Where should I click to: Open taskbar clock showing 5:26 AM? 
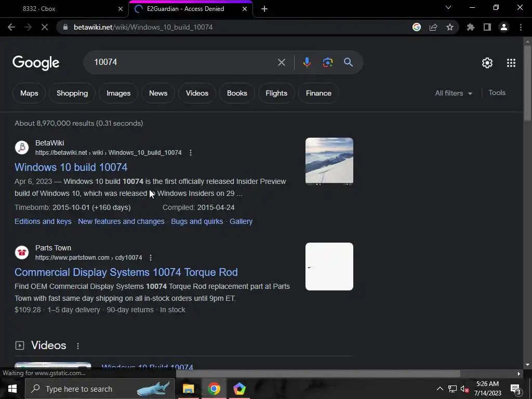click(x=487, y=389)
